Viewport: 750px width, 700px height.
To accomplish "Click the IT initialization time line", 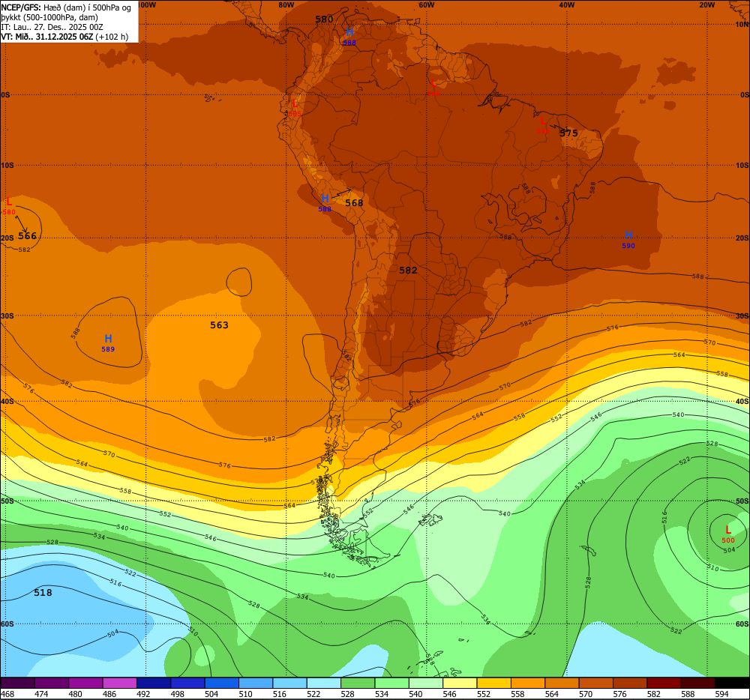I will [52, 27].
